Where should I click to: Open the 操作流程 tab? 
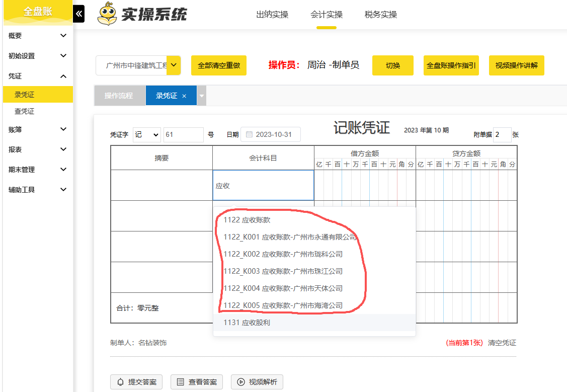pyautogui.click(x=119, y=96)
